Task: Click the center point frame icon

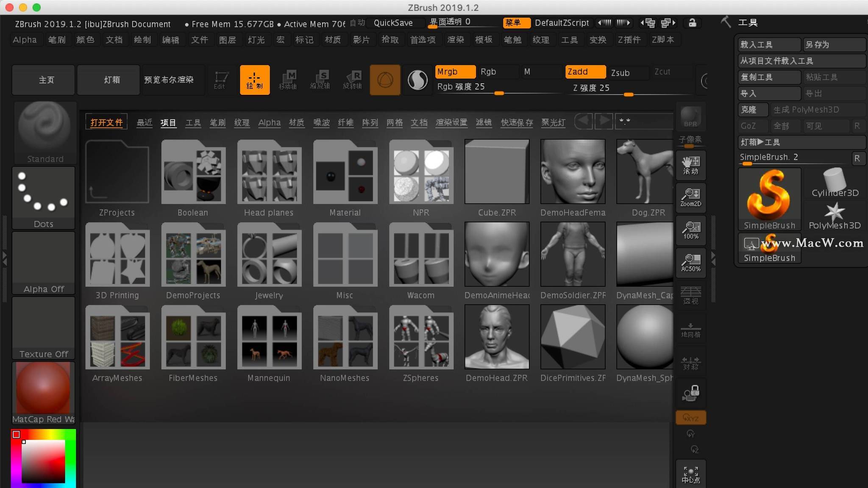Action: [691, 474]
